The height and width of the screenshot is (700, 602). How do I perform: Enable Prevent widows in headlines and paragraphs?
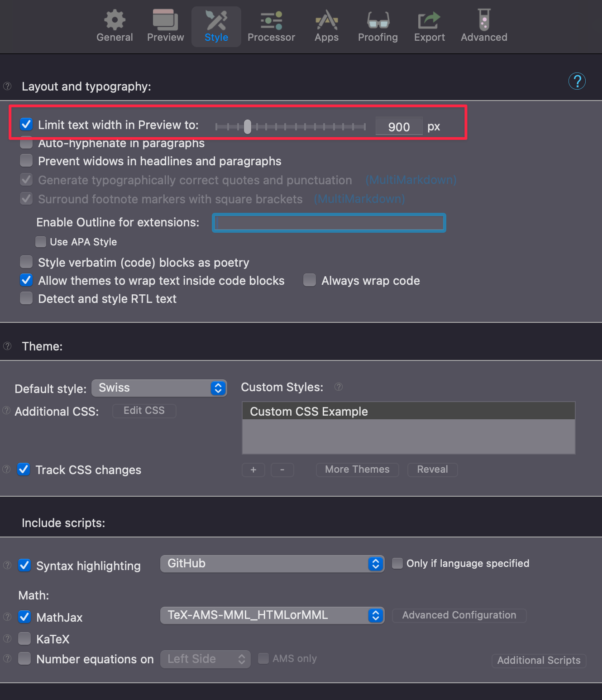[27, 161]
